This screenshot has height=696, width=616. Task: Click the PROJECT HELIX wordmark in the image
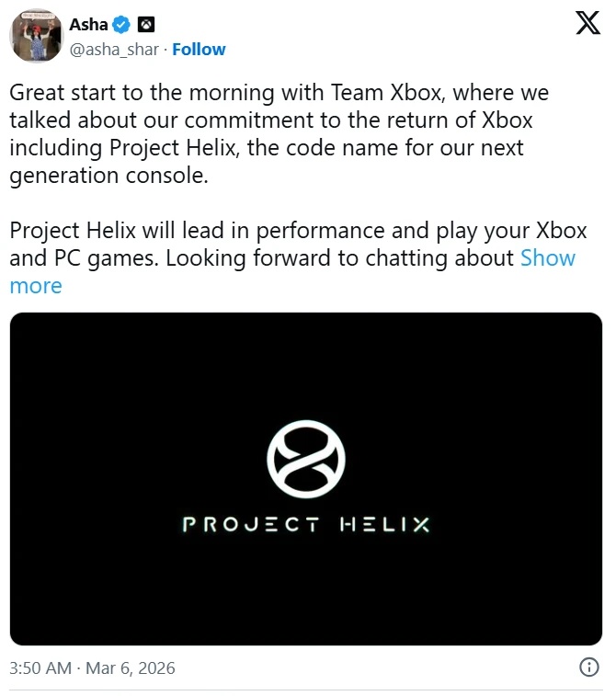point(305,526)
